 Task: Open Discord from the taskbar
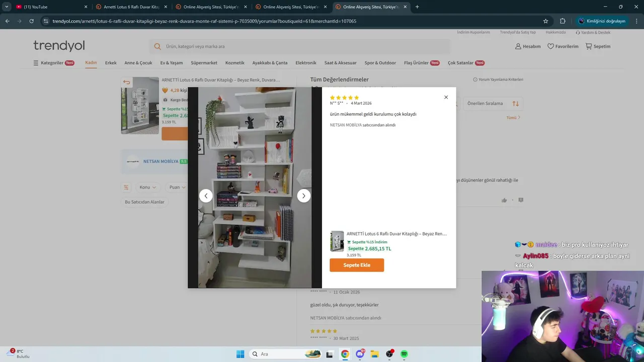tap(360, 354)
